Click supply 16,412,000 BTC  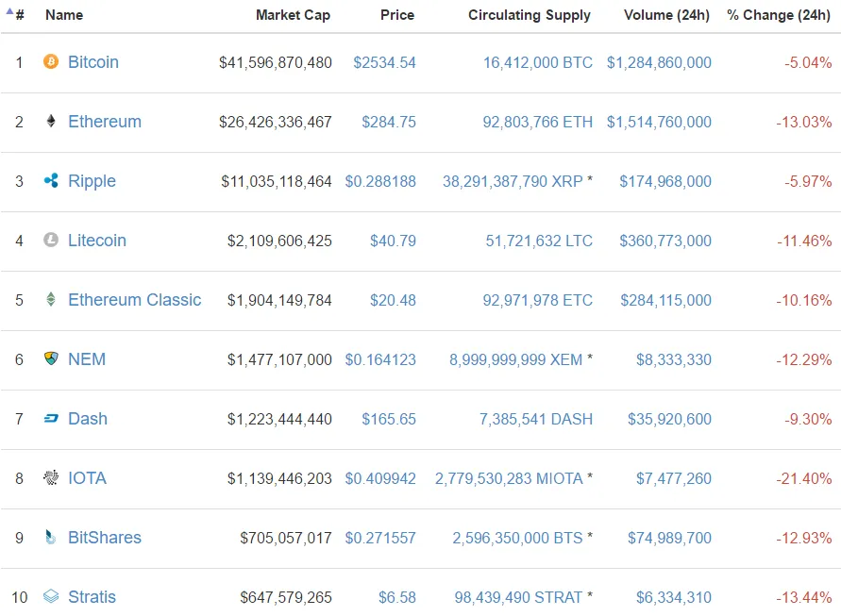pos(538,62)
